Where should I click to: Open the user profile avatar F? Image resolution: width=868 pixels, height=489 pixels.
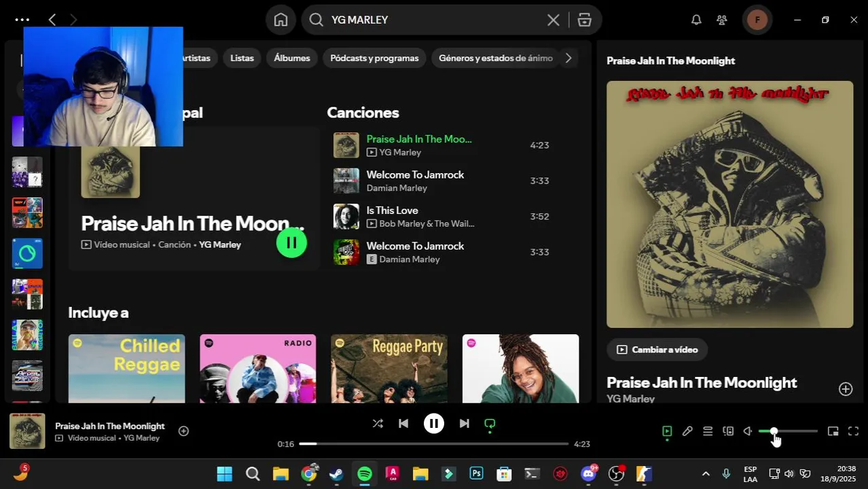coord(757,20)
